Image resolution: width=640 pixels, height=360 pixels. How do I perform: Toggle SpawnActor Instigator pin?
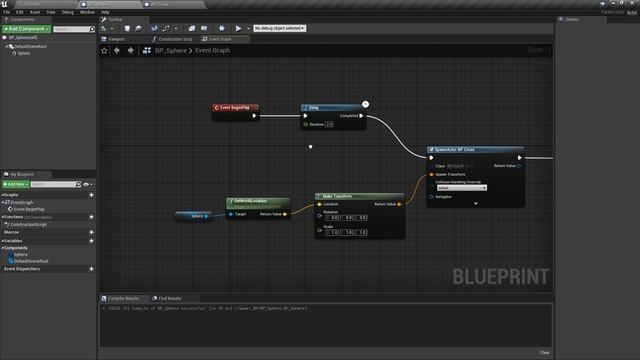coord(431,197)
